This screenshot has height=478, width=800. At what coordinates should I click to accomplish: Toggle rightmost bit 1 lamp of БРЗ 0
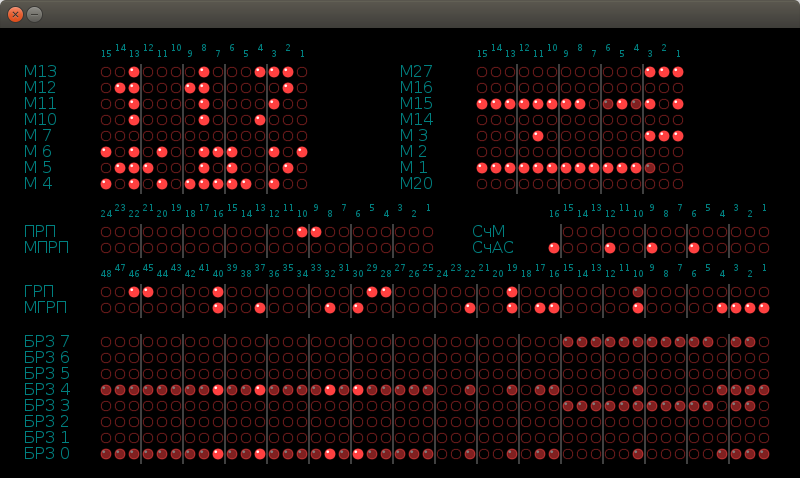pos(764,454)
